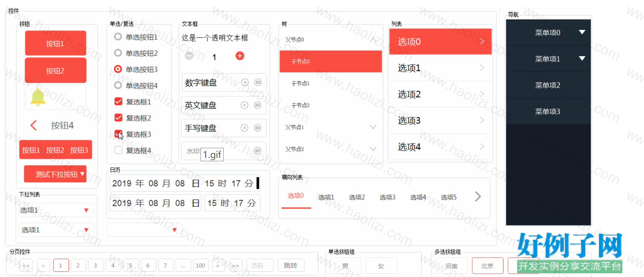This screenshot has height=277, width=644.
Task: Open the empty dropdown below the calendar
Action: pyautogui.click(x=145, y=230)
